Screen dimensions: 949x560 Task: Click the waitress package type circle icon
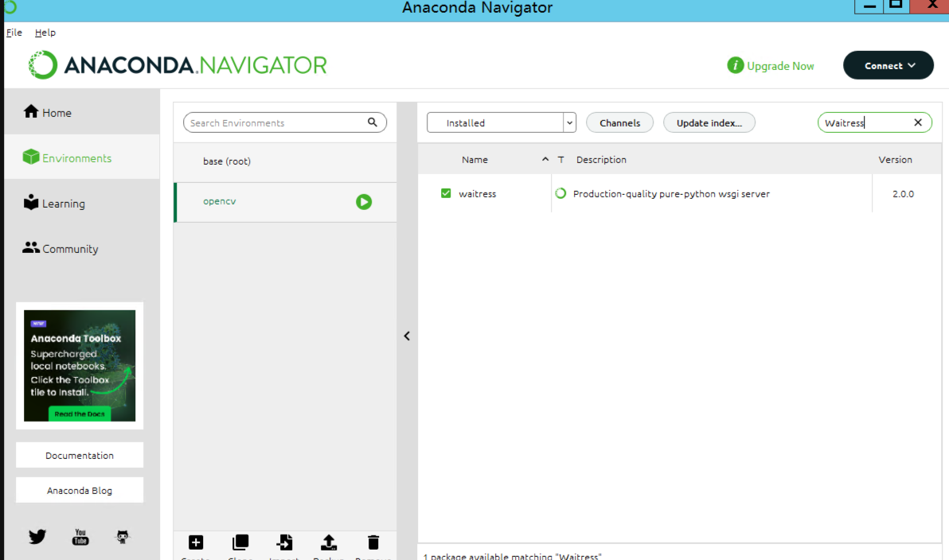tap(560, 193)
